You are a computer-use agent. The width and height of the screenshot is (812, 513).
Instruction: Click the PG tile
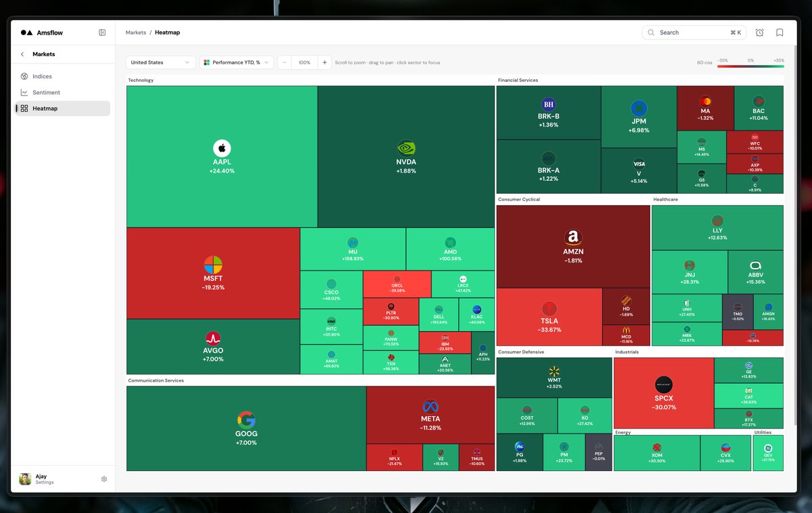[x=520, y=452]
